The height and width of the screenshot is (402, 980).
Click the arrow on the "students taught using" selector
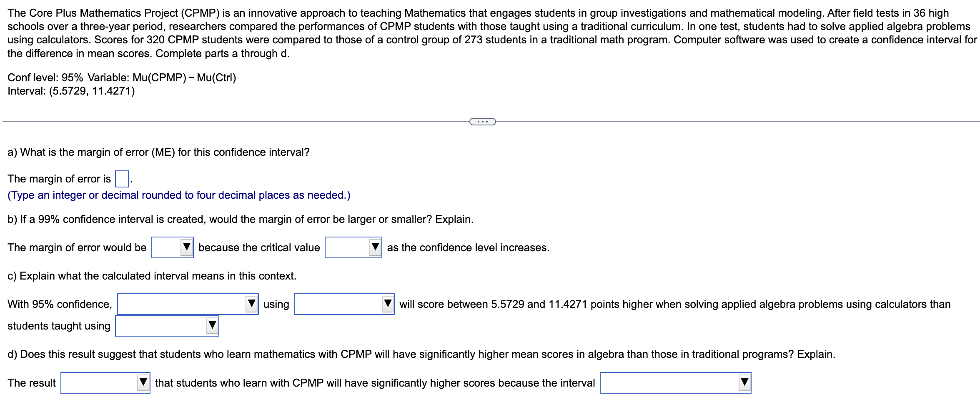211,326
